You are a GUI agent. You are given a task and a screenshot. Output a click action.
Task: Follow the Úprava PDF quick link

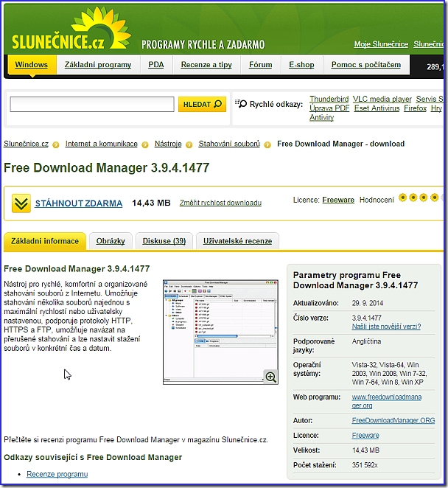point(329,108)
